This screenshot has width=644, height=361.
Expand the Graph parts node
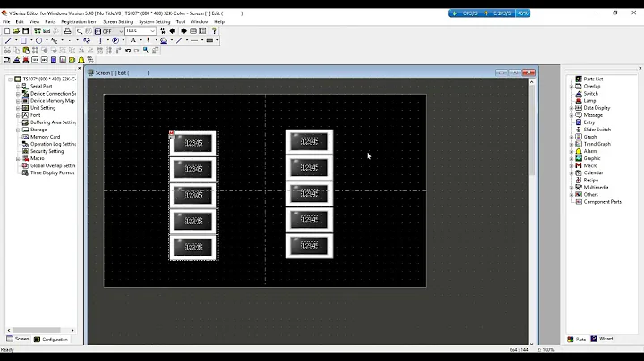coord(572,137)
